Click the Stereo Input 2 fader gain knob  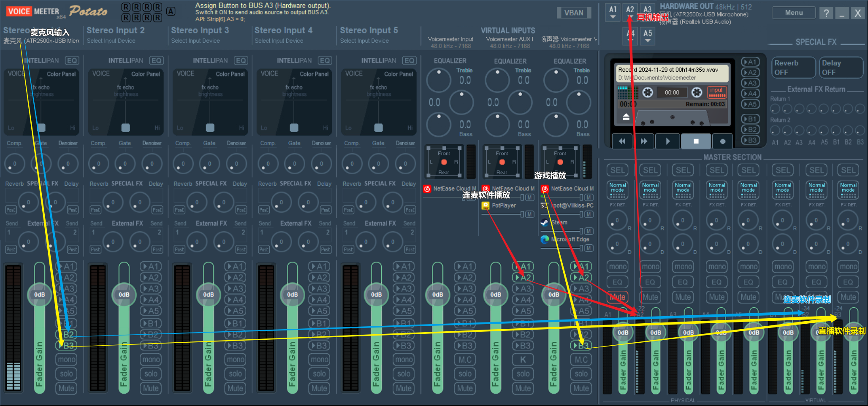coord(124,295)
